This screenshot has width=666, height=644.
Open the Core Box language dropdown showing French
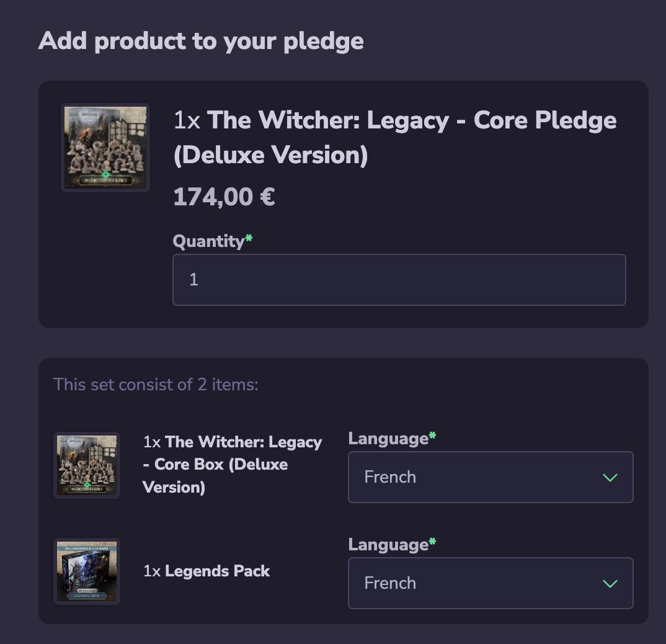pyautogui.click(x=490, y=477)
